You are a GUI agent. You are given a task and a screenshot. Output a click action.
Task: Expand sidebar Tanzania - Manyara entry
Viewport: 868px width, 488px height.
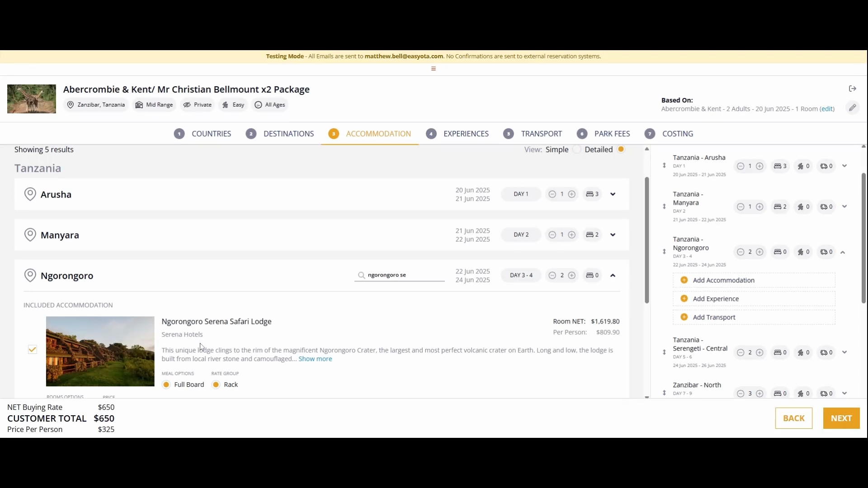point(844,206)
